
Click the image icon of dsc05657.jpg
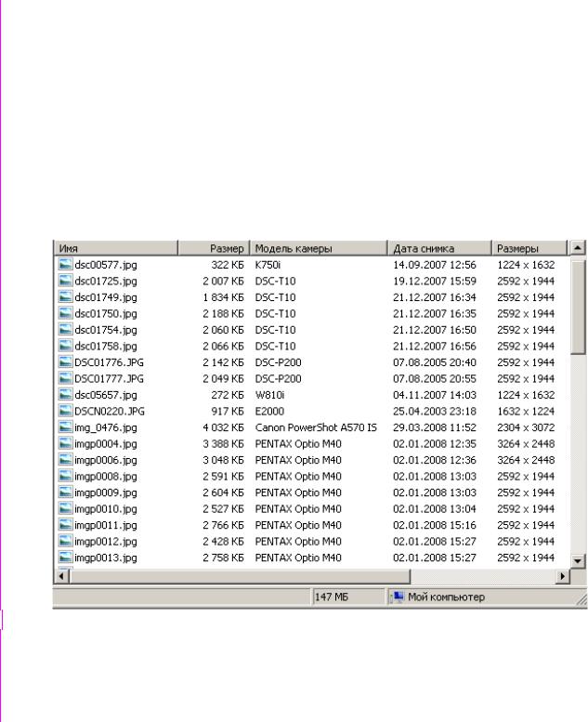pyautogui.click(x=65, y=395)
